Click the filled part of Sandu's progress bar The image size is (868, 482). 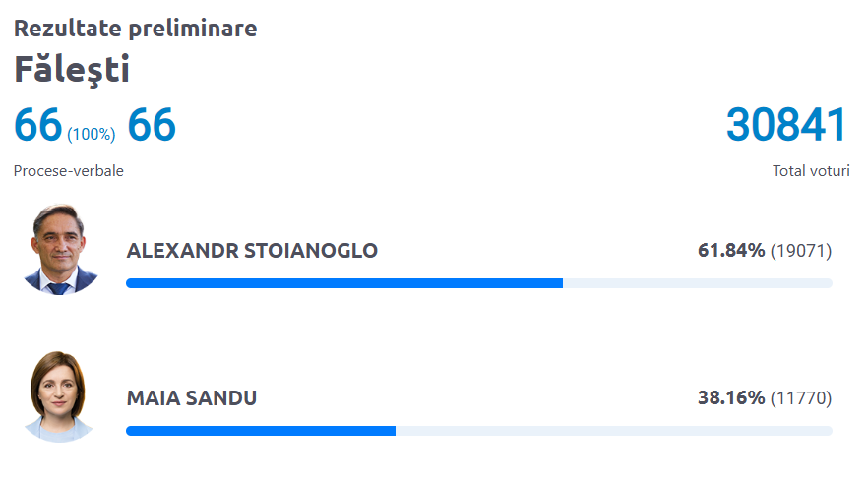261,431
